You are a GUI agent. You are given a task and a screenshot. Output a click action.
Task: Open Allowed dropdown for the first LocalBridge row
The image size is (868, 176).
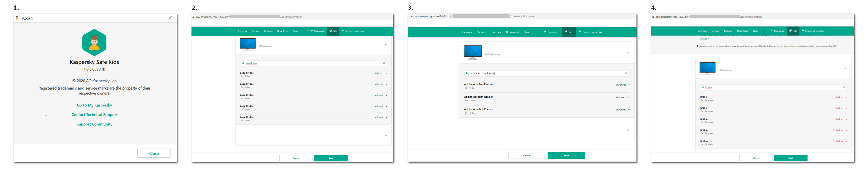381,73
